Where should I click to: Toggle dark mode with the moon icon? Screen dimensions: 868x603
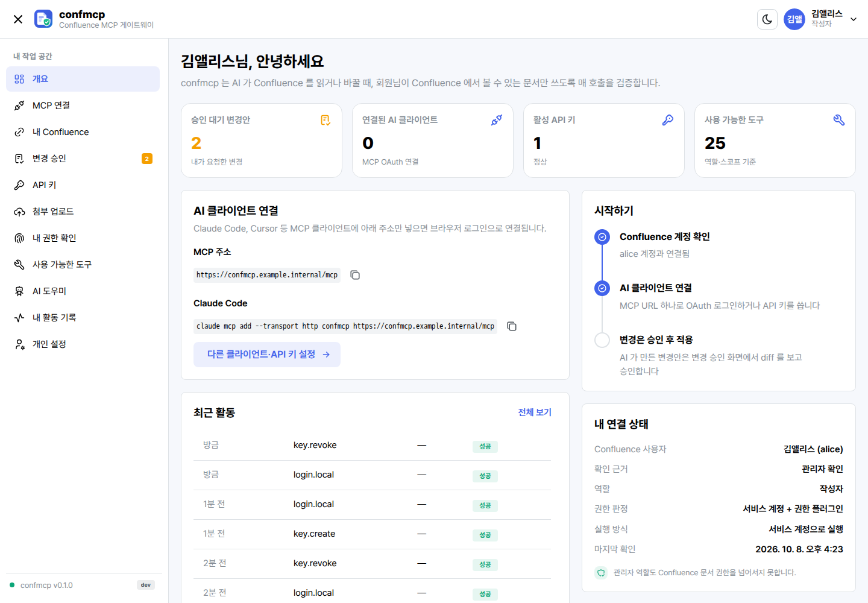pyautogui.click(x=767, y=19)
